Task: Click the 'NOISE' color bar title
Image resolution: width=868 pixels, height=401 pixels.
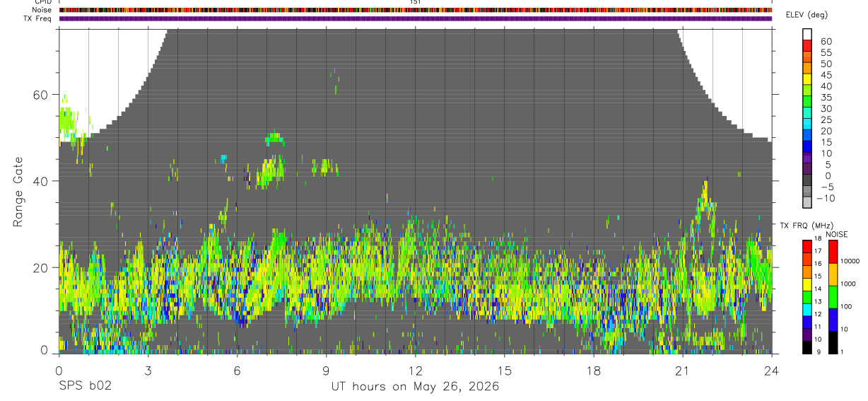Action: [x=836, y=234]
